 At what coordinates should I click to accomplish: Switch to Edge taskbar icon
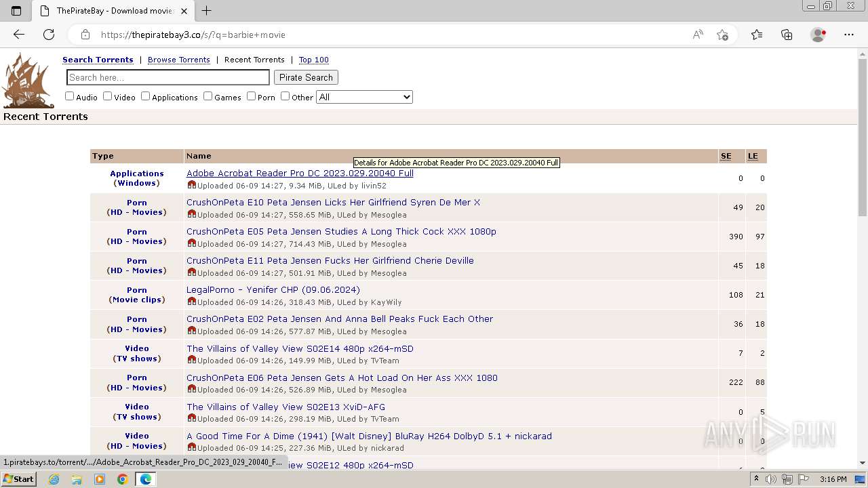(x=145, y=479)
